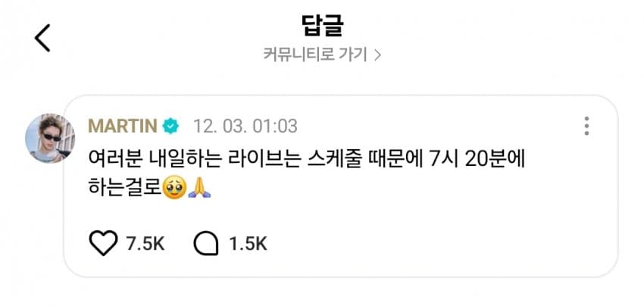644x306 pixels.
Task: Open MARTIN's profile picture
Action: [50, 138]
